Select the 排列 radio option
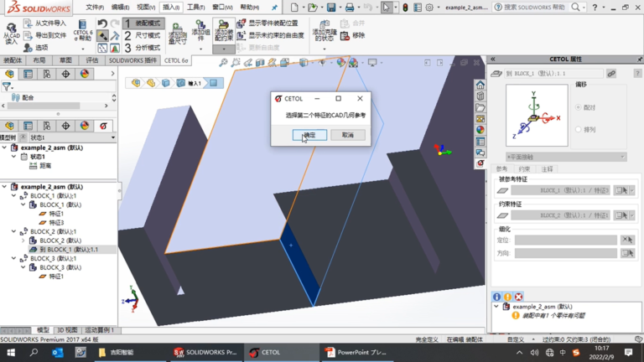This screenshot has height=362, width=644. 579,129
